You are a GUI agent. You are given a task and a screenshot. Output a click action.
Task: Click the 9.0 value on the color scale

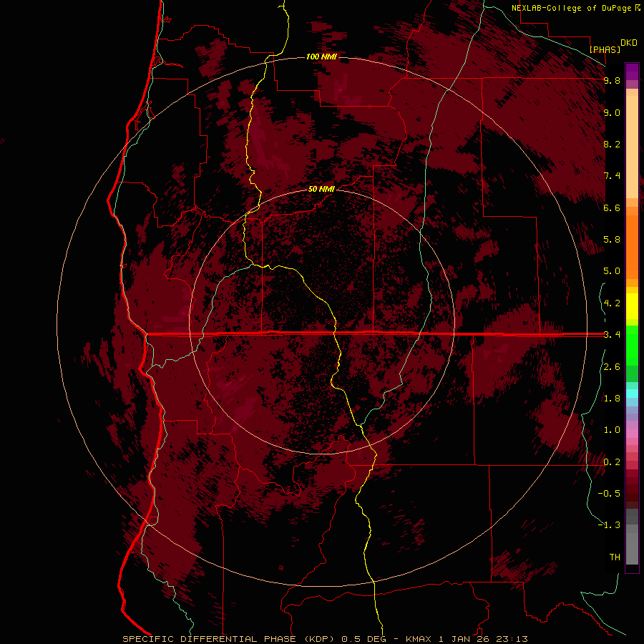[612, 112]
